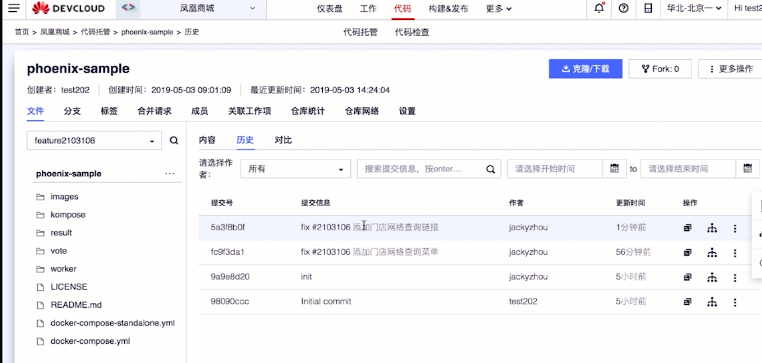Open more options for 9a9e8d20 commit
762x363 pixels.
(x=735, y=277)
